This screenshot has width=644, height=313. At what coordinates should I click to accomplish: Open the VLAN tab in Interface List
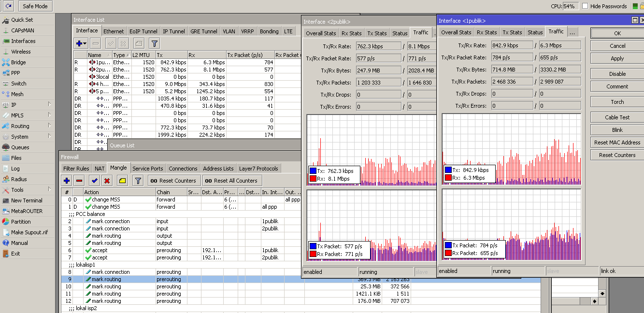click(x=229, y=31)
